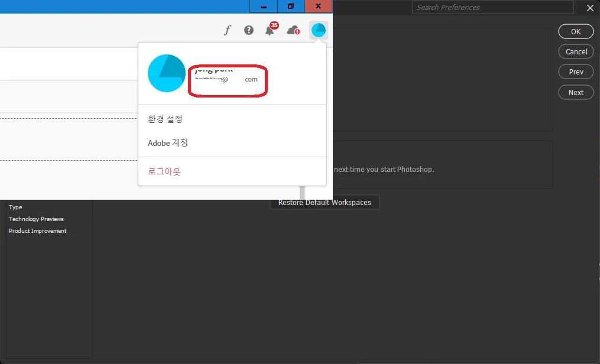Click Restore Default Workspaces button
This screenshot has height=364, width=600.
[x=325, y=202]
